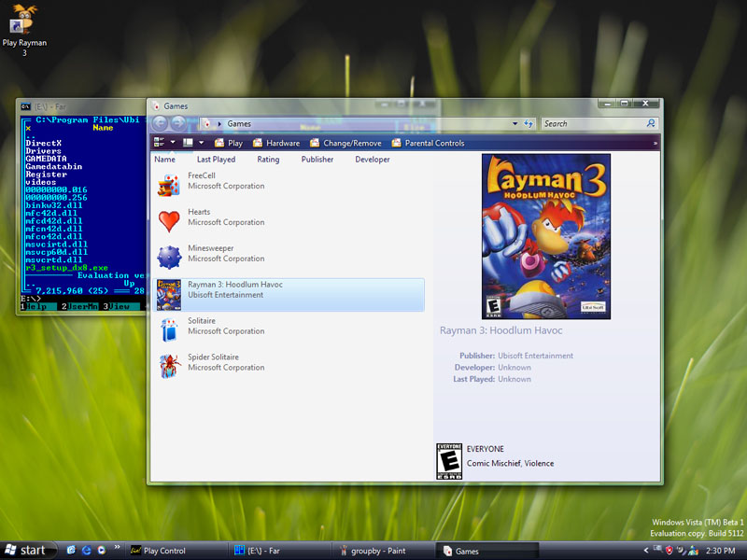Select r3_setup_dx8.exe in Far window

66,268
